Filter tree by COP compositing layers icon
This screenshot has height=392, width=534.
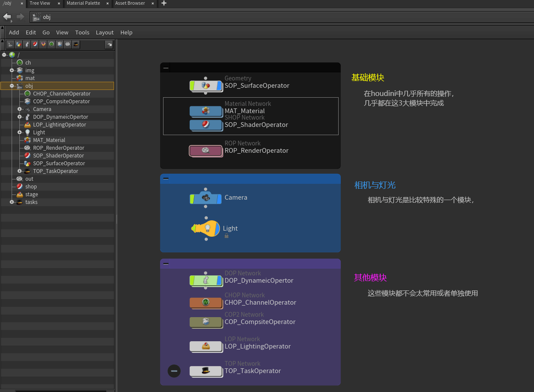(x=59, y=44)
